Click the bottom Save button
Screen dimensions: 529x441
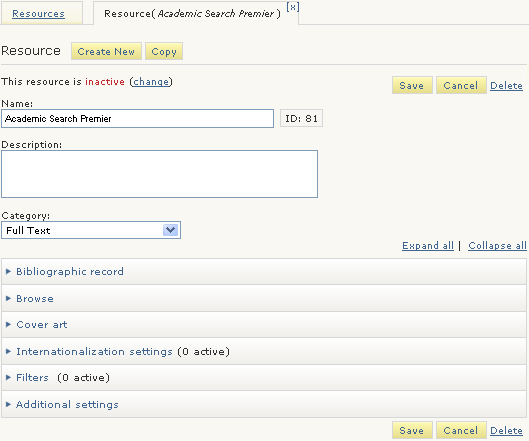click(x=412, y=430)
